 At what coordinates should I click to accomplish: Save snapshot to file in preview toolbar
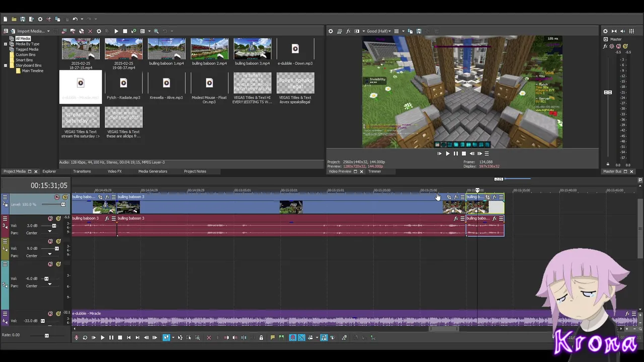(x=419, y=31)
